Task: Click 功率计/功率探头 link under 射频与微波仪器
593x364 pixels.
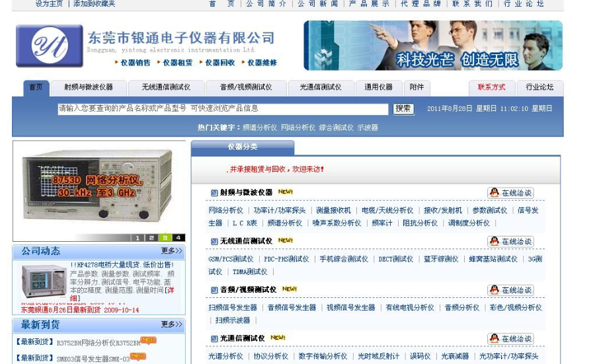Action: coord(280,211)
